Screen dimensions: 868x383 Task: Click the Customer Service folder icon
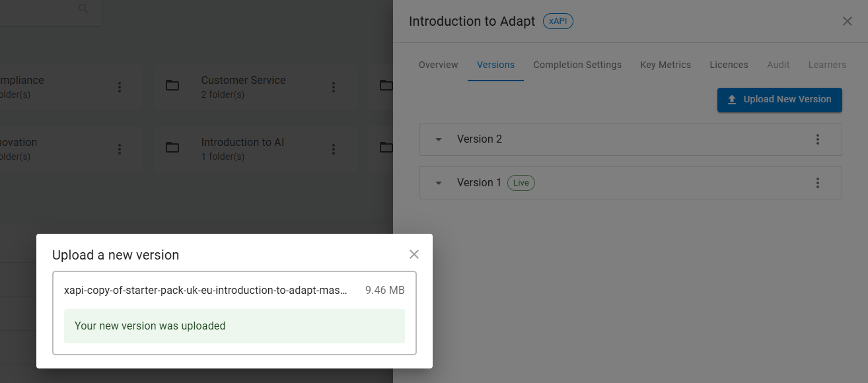(172, 86)
